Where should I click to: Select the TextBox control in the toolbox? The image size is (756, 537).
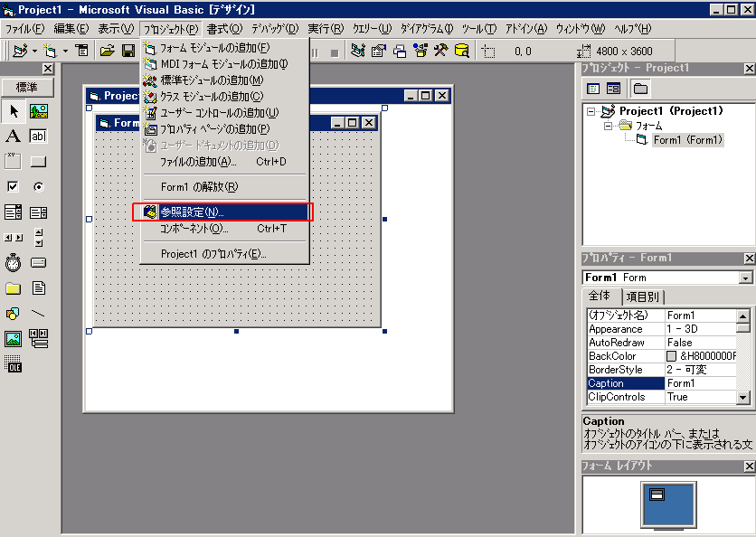point(37,136)
